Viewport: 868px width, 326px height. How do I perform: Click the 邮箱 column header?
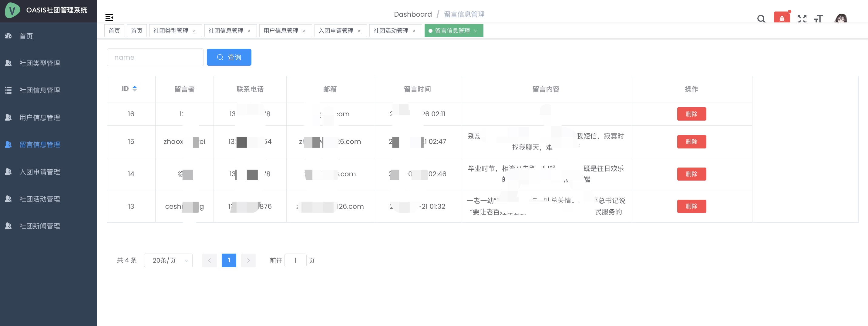pos(330,89)
